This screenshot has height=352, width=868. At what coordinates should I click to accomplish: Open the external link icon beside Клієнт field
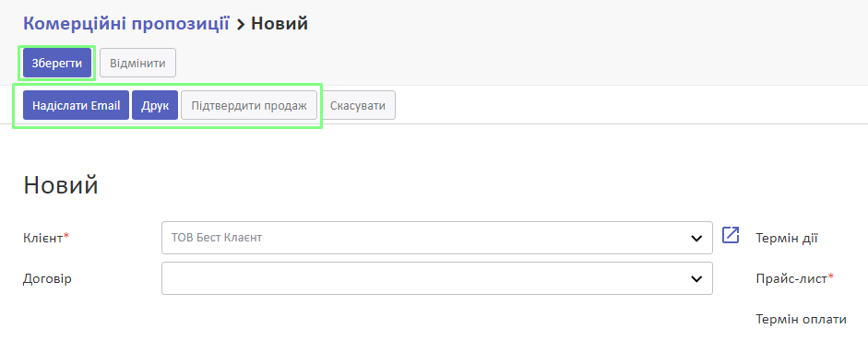coord(731,235)
